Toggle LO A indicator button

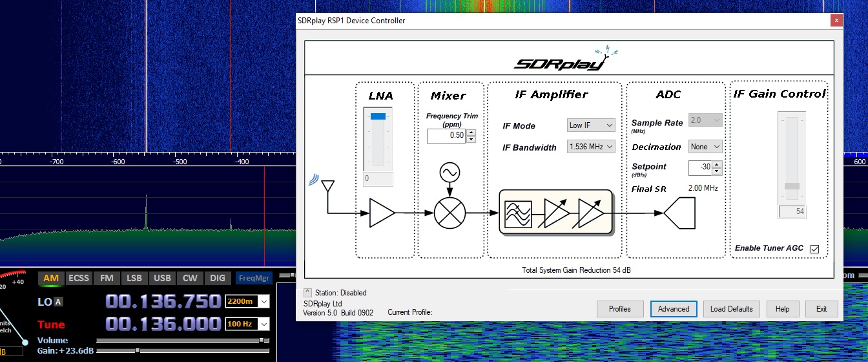click(58, 302)
